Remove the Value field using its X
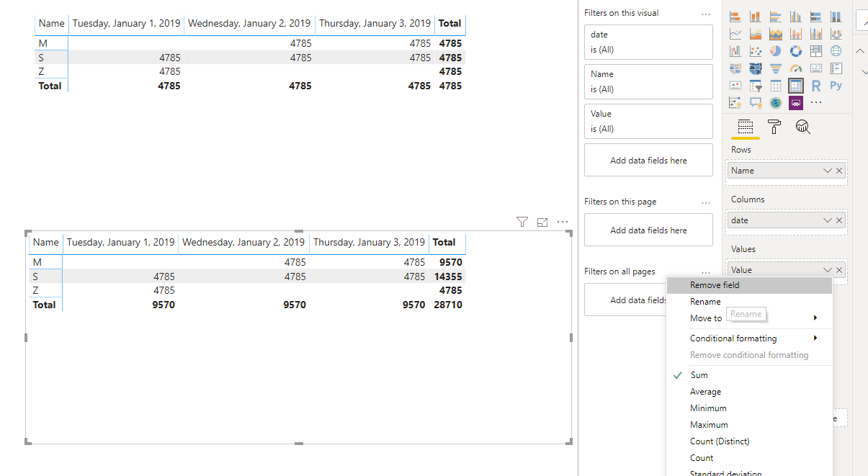Viewport: 868px width, 476px height. tap(839, 270)
